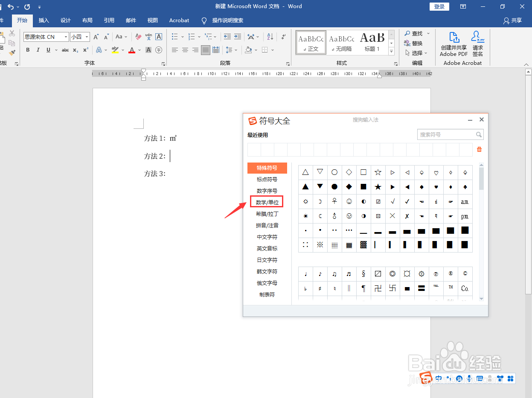Increase paragraph indent
The height and width of the screenshot is (398, 532).
238,37
